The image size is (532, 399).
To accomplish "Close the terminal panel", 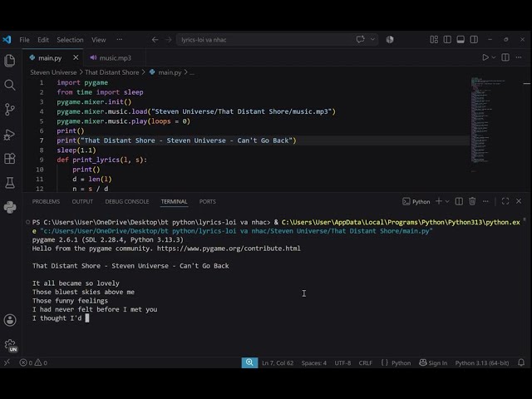I will tap(519, 201).
